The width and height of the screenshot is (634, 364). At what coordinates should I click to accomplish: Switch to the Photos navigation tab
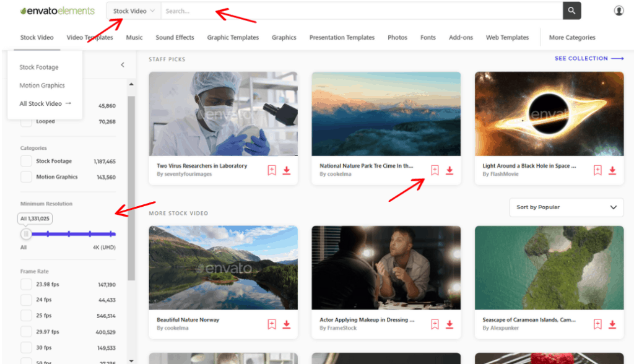click(x=397, y=37)
